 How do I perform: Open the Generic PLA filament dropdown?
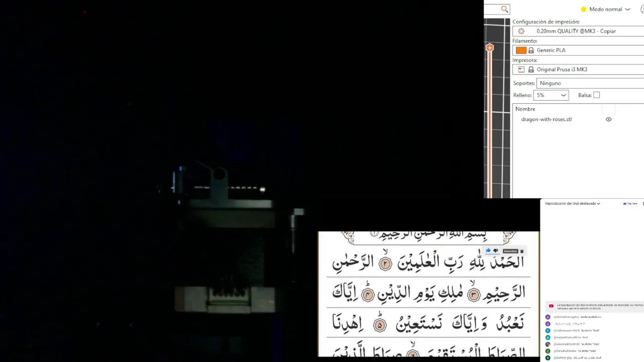pyautogui.click(x=579, y=50)
